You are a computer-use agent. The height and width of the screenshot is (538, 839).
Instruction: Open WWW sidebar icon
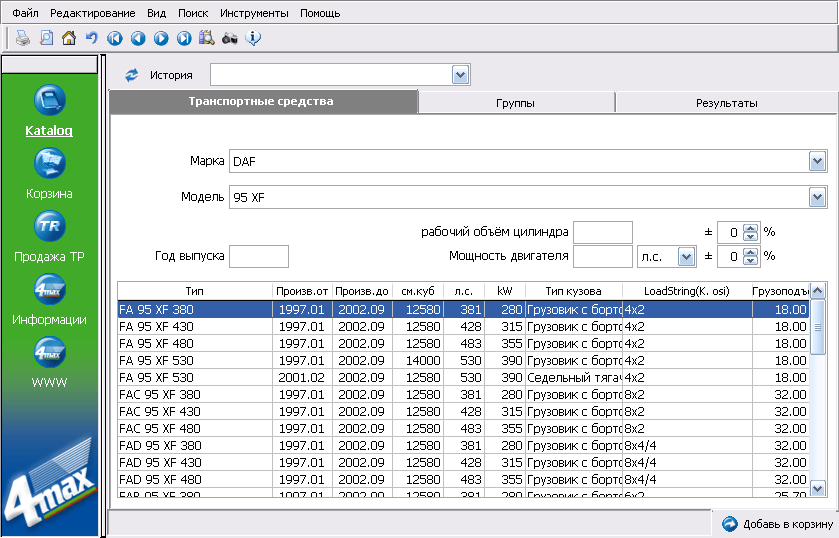(x=50, y=352)
